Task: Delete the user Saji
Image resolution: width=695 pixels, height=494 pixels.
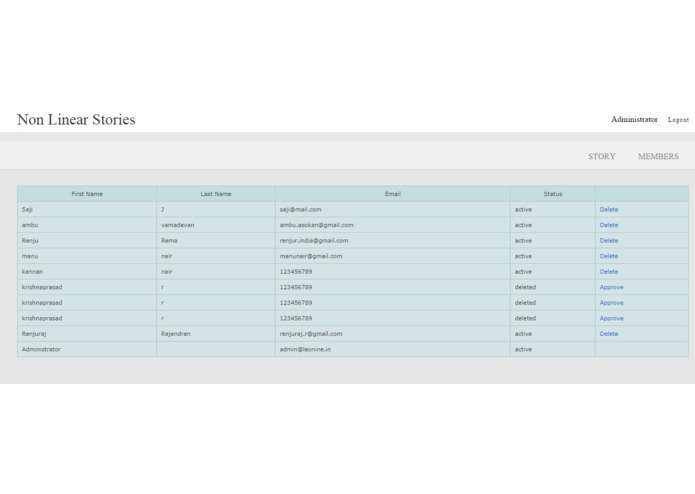Action: [x=609, y=210]
